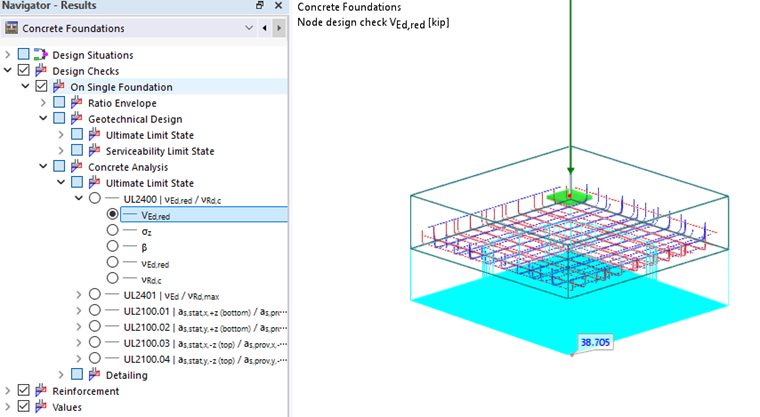Viewport: 760px width, 417px height.
Task: Click the 38.705 result value label
Action: 595,342
